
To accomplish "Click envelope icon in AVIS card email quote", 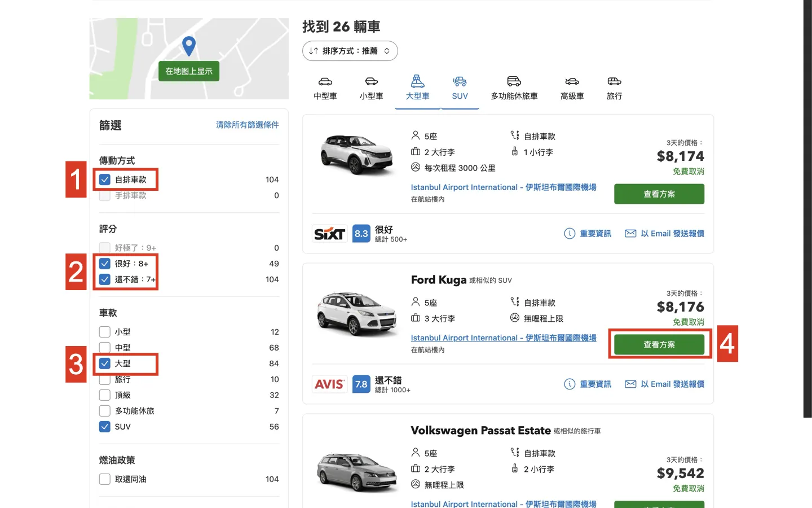I will [x=630, y=384].
